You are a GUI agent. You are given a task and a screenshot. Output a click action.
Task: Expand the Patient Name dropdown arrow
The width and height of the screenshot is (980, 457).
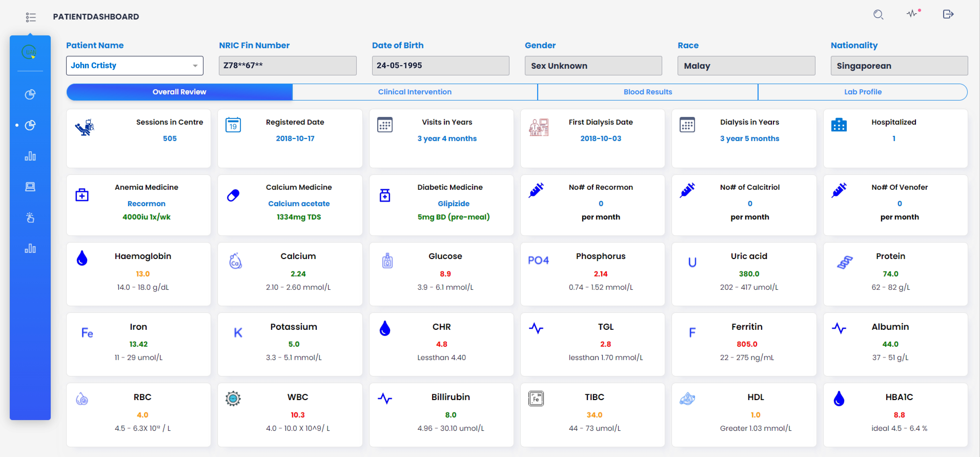coord(195,66)
